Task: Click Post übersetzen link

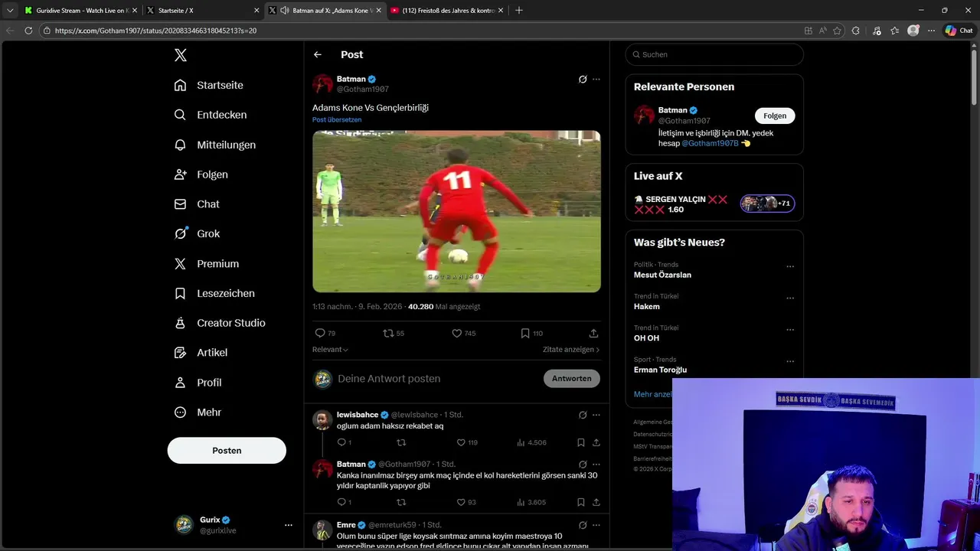Action: (x=337, y=119)
